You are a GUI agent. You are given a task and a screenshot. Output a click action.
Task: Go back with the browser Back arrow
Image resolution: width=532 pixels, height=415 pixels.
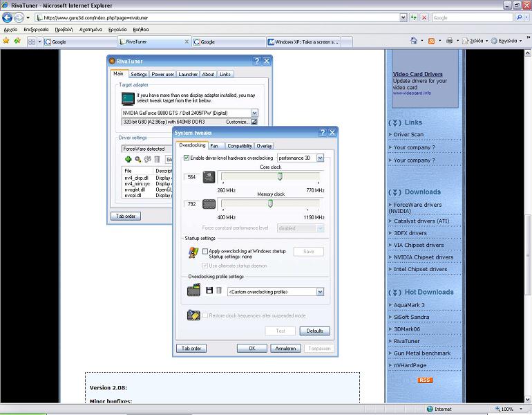(7, 17)
